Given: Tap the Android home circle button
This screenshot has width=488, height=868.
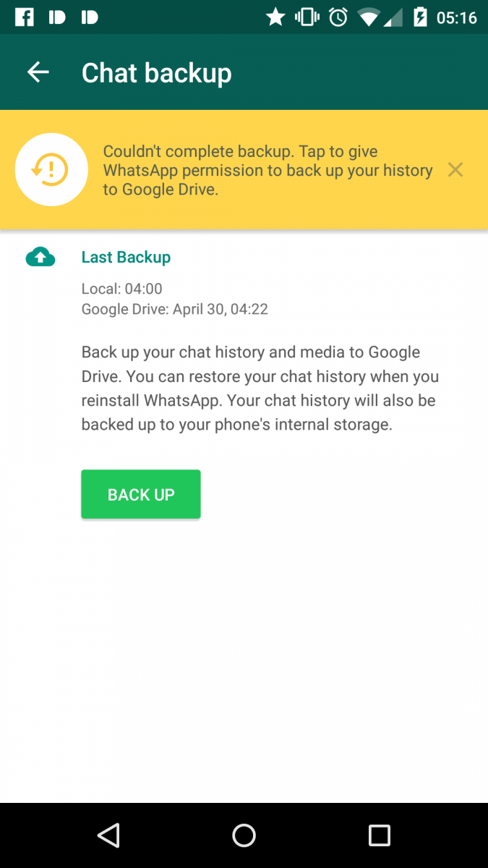Looking at the screenshot, I should coord(244,835).
